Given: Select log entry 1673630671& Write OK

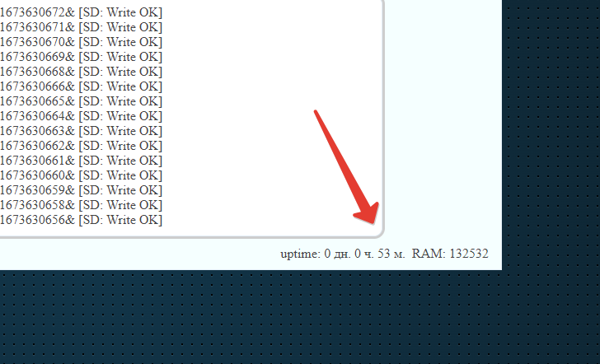Looking at the screenshot, I should [x=81, y=27].
